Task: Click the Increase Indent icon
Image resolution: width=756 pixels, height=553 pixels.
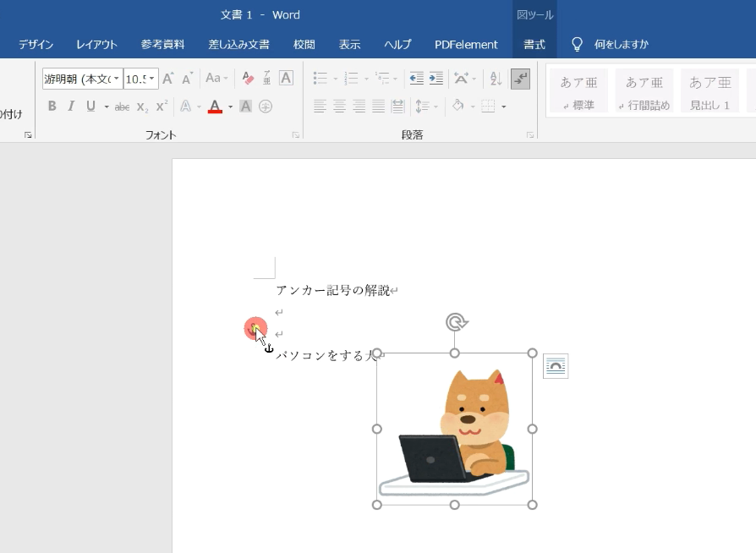Action: 436,79
